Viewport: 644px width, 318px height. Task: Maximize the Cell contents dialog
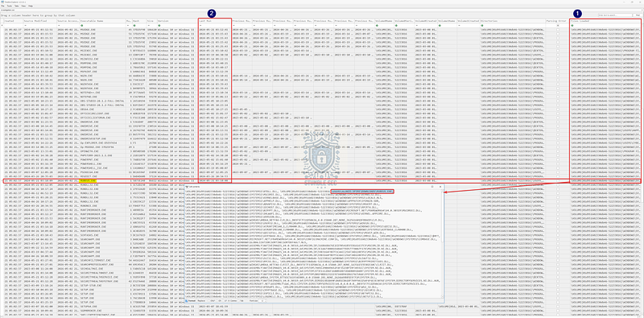[432, 187]
